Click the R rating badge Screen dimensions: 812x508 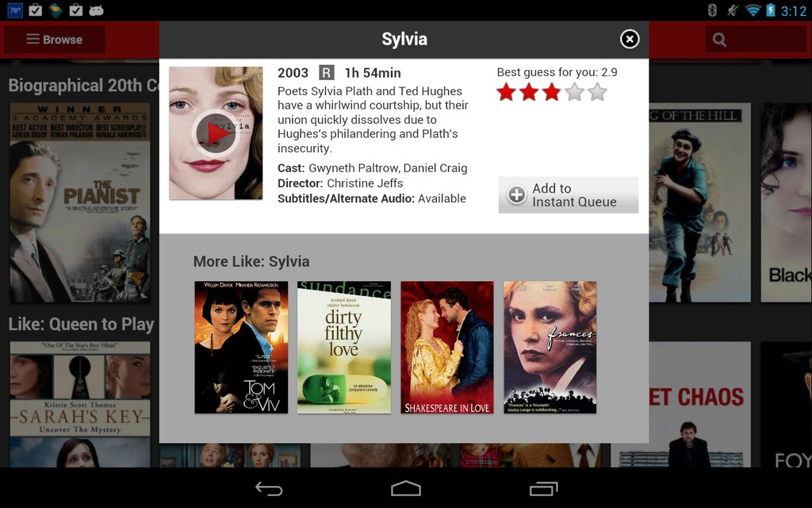326,72
